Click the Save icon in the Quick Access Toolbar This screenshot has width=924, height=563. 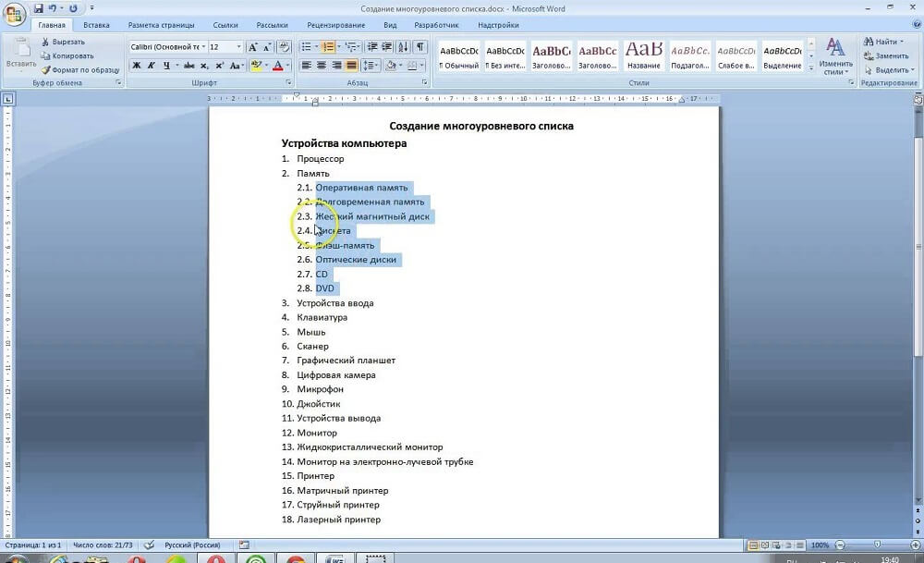tap(39, 8)
